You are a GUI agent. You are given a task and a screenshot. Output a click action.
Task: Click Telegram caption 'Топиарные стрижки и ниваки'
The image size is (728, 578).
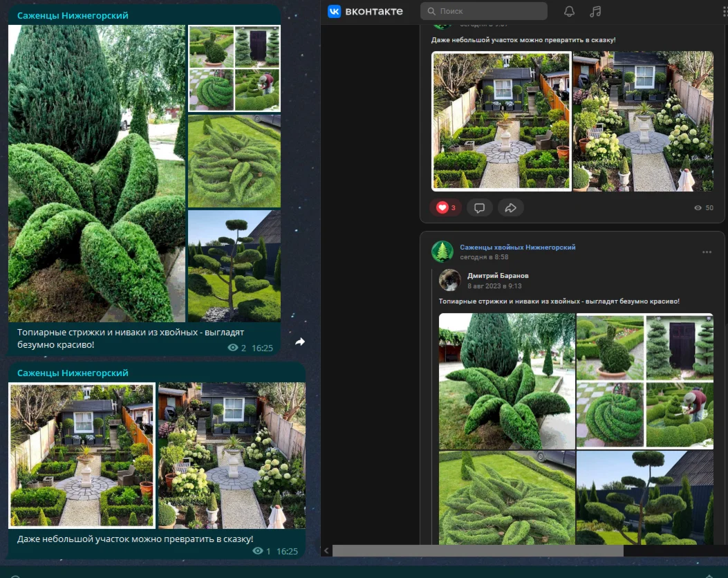[x=131, y=339]
